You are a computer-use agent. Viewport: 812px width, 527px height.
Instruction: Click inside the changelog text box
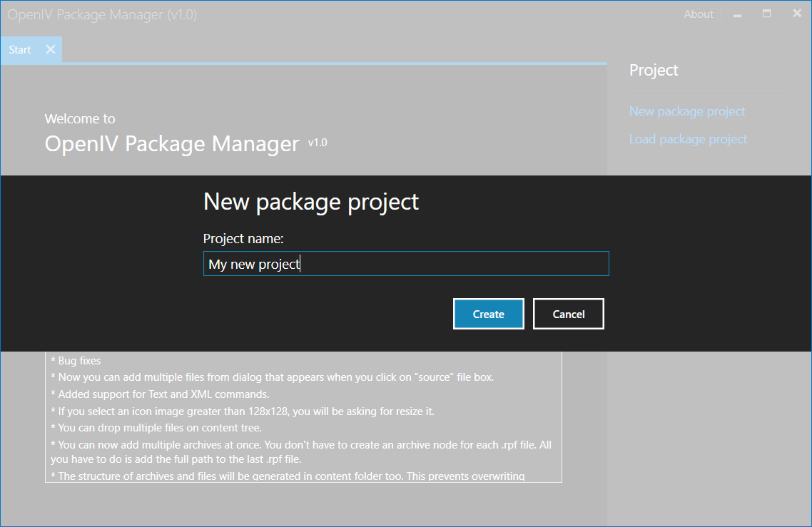(303, 417)
